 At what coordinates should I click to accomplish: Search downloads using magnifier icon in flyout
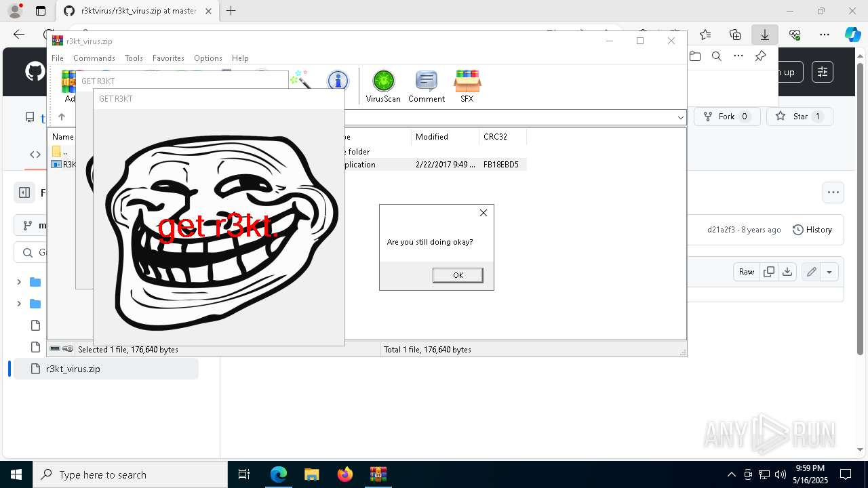click(717, 56)
